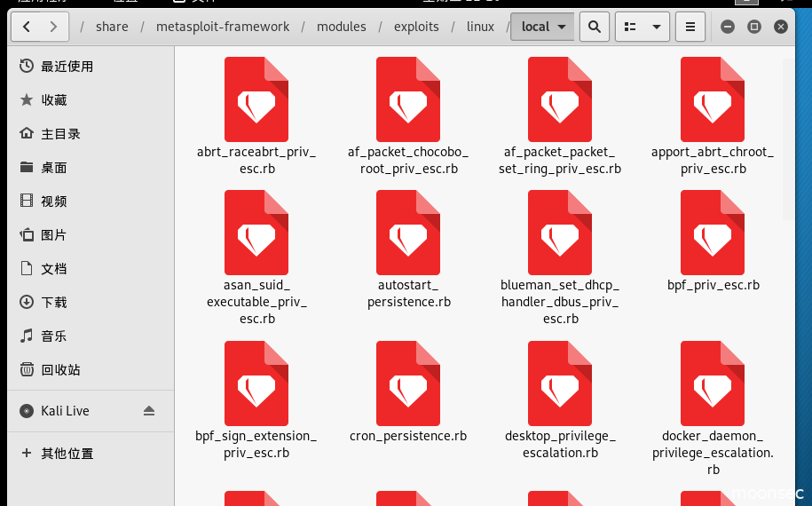Image resolution: width=812 pixels, height=506 pixels.
Task: Go forward with the right arrow button
Action: click(x=54, y=27)
